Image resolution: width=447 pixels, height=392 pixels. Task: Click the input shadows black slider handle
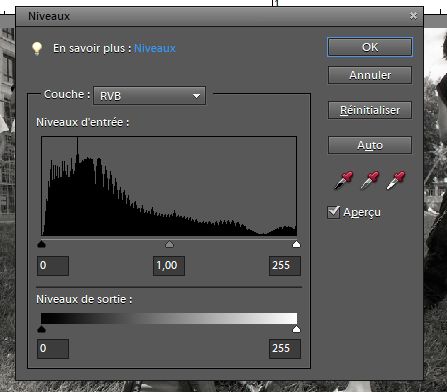tap(41, 244)
